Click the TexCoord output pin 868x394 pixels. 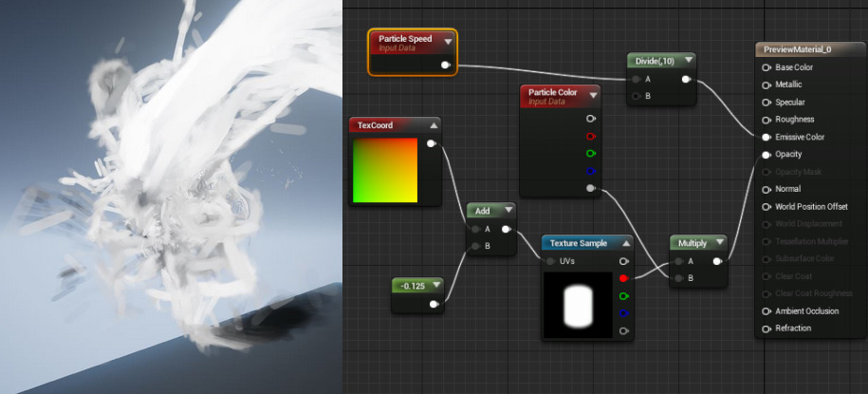[x=432, y=144]
